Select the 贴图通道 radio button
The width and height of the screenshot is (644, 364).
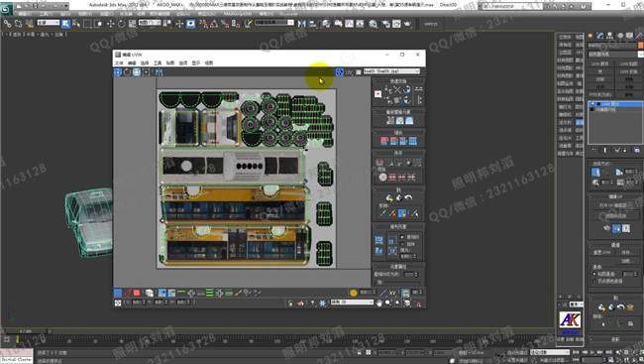593,274
